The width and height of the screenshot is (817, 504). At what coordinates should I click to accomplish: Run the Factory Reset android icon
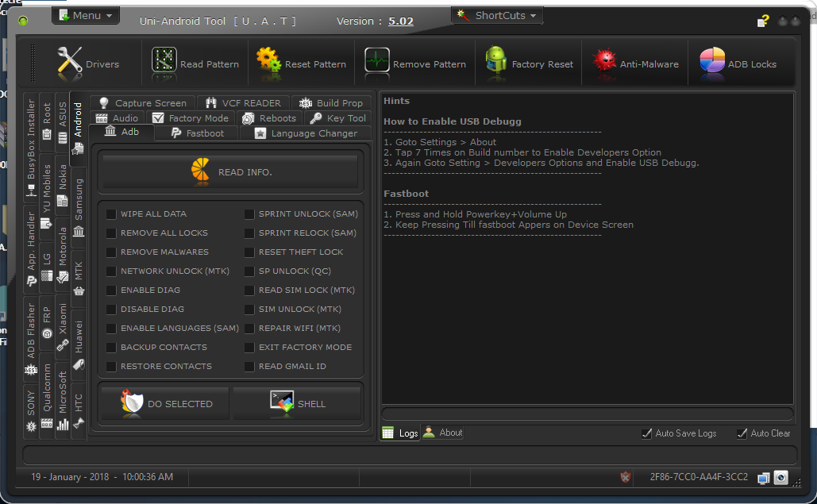click(x=495, y=63)
